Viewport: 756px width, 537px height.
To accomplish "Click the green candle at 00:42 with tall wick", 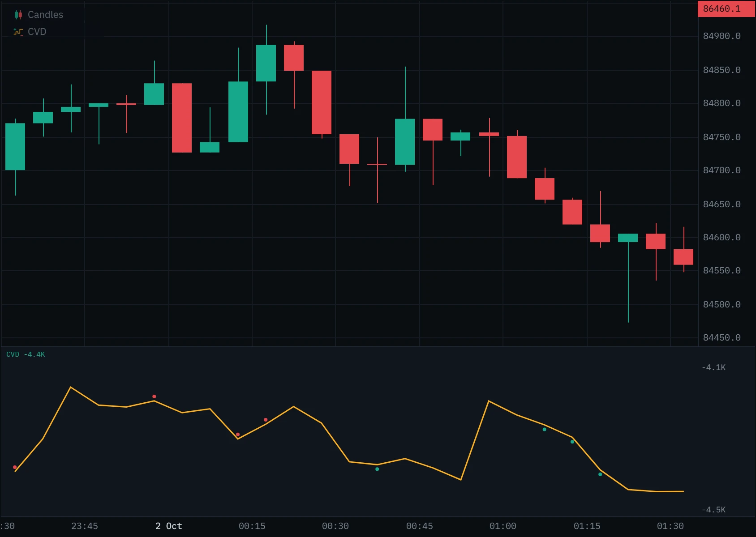I will coord(405,142).
